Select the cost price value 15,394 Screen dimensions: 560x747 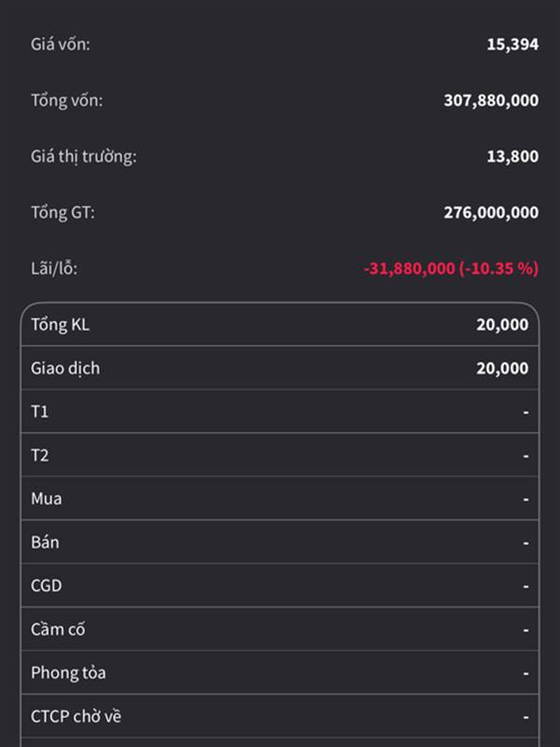tap(511, 44)
